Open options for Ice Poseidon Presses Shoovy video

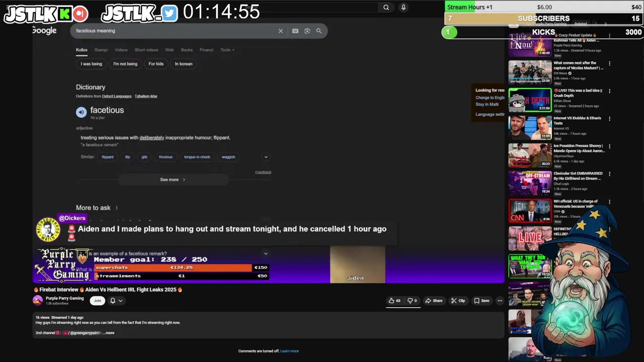point(609,147)
